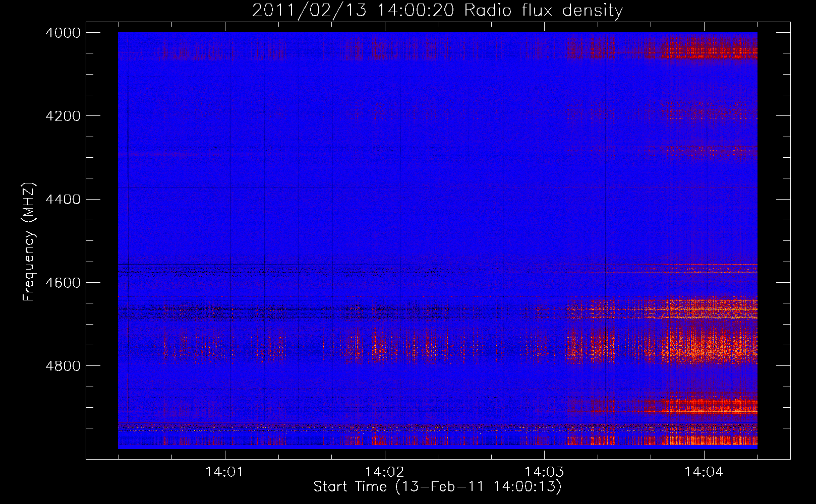Select the 4800 frequency axis label
816x504 pixels.
pyautogui.click(x=63, y=366)
